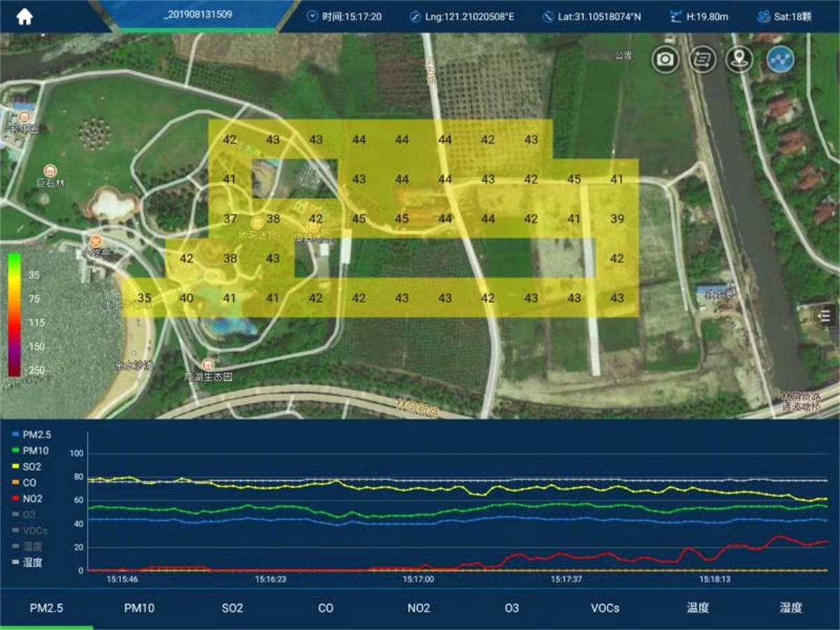This screenshot has width=840, height=630.
Task: Switch to the PM10 bottom tab
Action: [139, 608]
